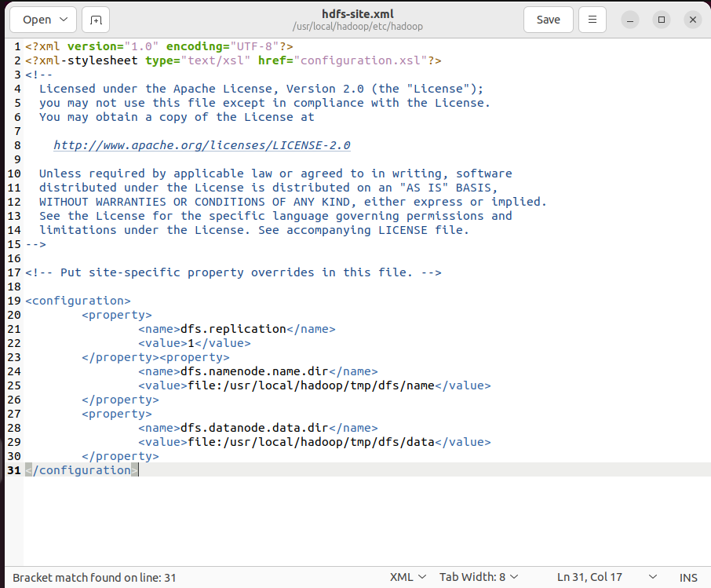
Task: Close the gedit window
Action: tap(693, 20)
